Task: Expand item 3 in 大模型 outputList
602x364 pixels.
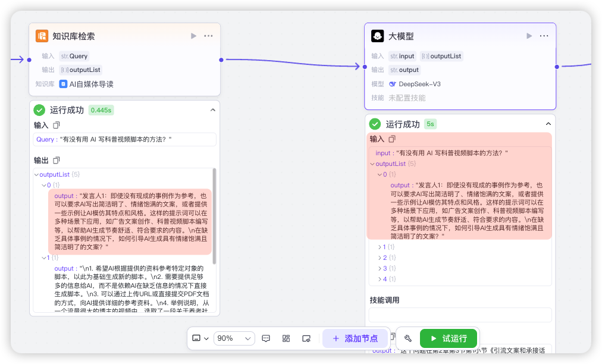Action: point(380,268)
